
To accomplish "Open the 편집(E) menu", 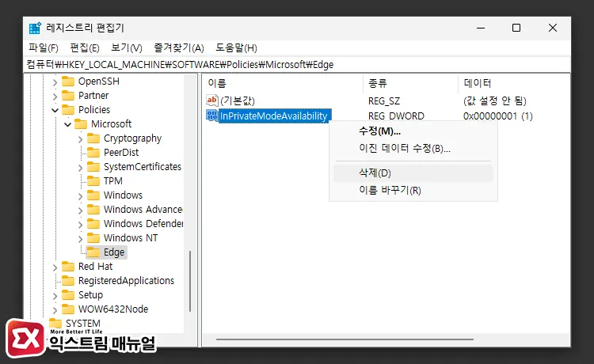I will point(85,48).
